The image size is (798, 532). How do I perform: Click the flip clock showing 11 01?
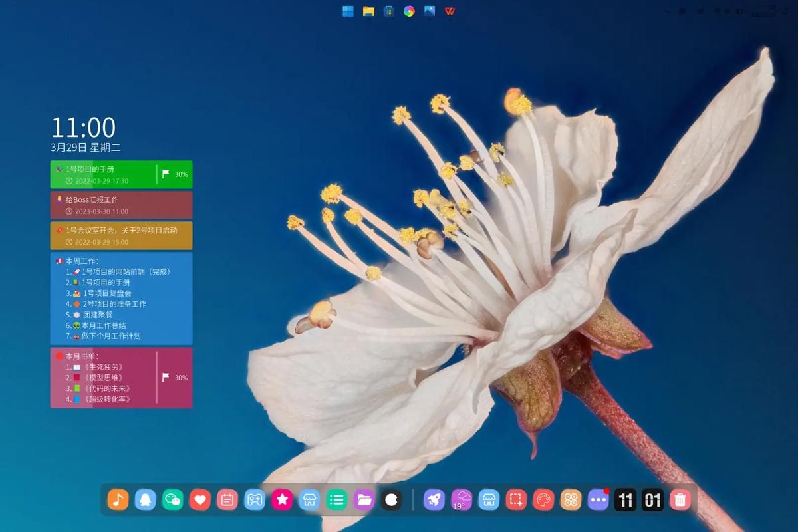click(637, 499)
